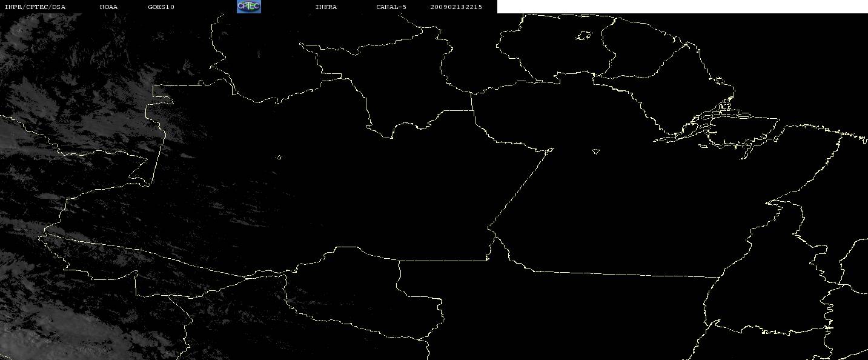This screenshot has height=360, width=868.
Task: Click the short vertical straight border in the north
Action: click(472, 102)
